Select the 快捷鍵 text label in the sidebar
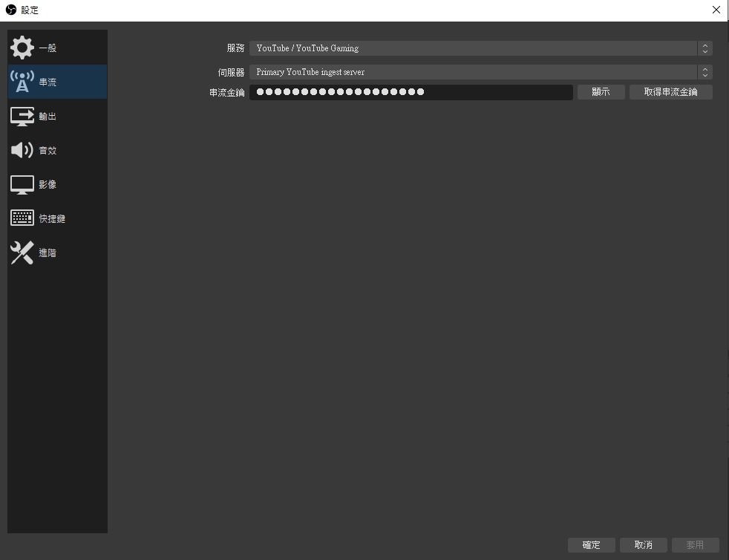This screenshot has height=560, width=729. click(x=52, y=219)
